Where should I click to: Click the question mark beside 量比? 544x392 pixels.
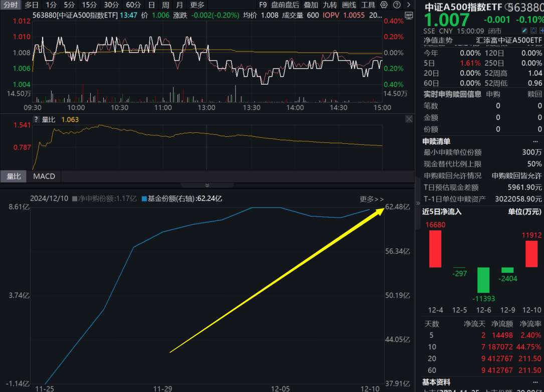tap(36, 119)
